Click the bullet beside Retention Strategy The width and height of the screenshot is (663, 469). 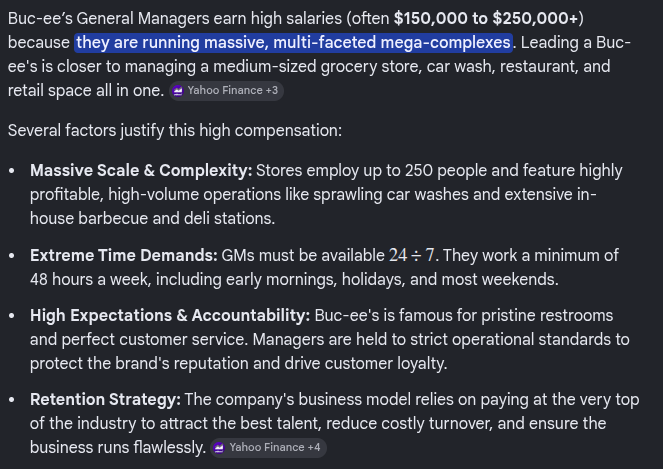12,400
